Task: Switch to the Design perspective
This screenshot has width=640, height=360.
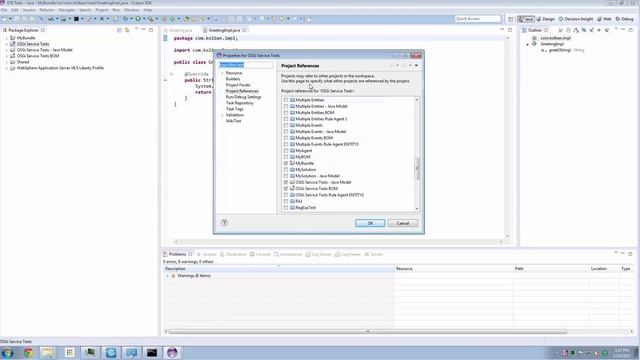Action: pos(546,19)
